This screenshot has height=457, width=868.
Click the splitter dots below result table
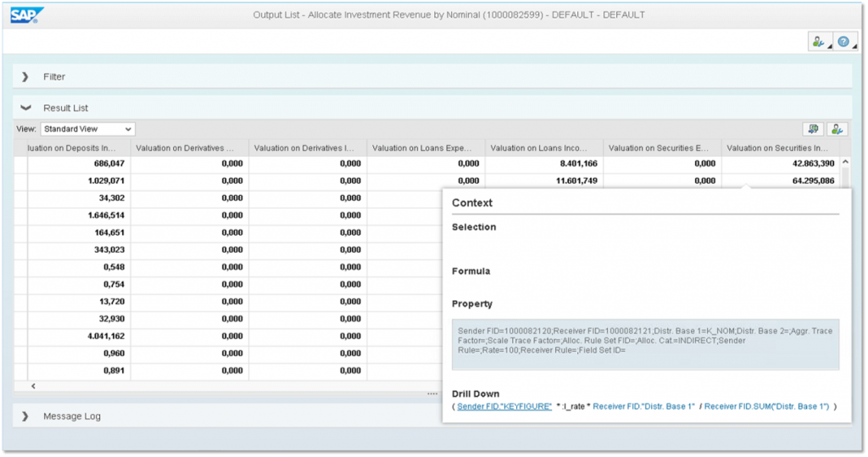(432, 394)
